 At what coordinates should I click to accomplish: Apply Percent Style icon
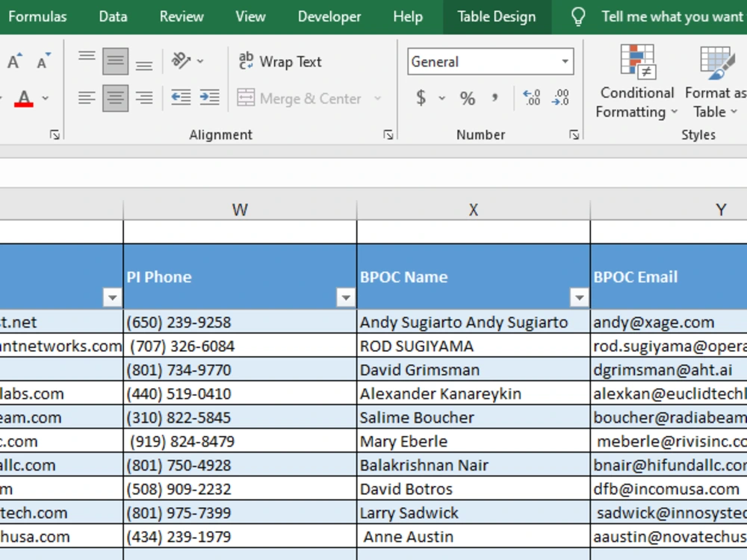468,98
